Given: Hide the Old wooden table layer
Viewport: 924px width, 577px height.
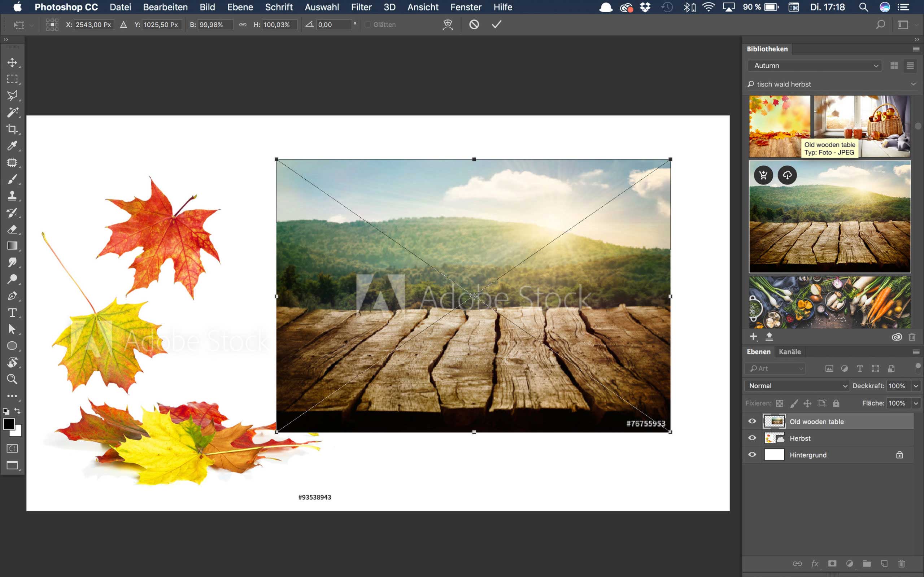Looking at the screenshot, I should (752, 421).
